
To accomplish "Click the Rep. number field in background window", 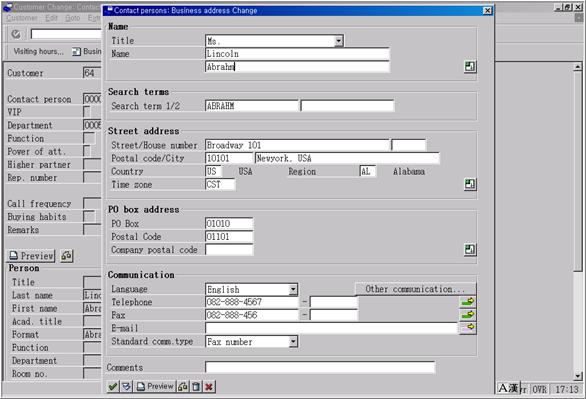I will (x=92, y=177).
